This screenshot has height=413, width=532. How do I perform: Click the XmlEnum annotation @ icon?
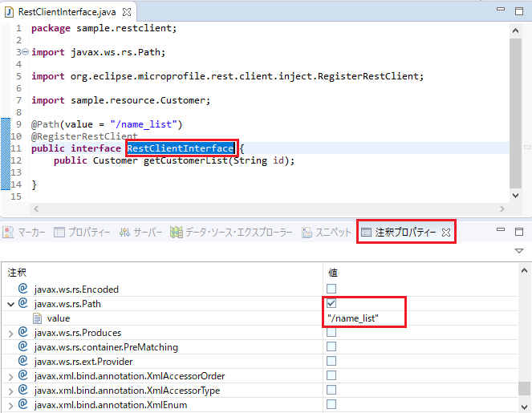[x=22, y=404]
